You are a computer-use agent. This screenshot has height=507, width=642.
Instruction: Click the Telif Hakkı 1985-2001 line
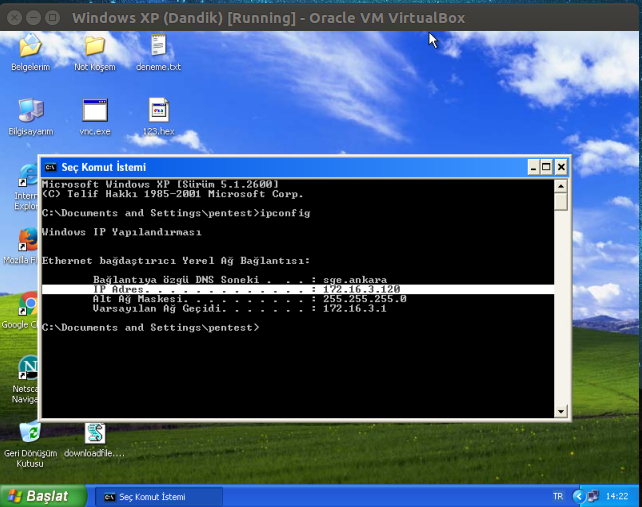pyautogui.click(x=173, y=194)
